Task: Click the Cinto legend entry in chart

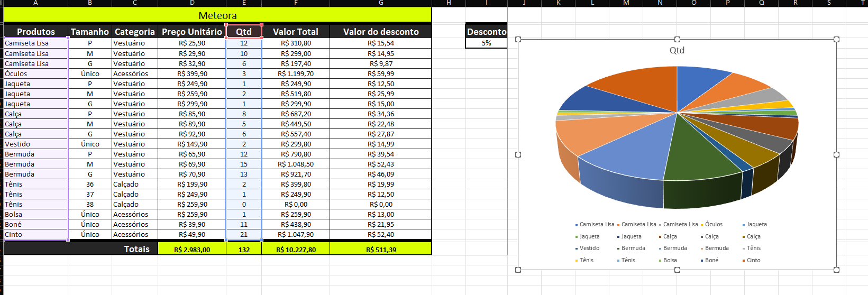Action: coord(751,260)
